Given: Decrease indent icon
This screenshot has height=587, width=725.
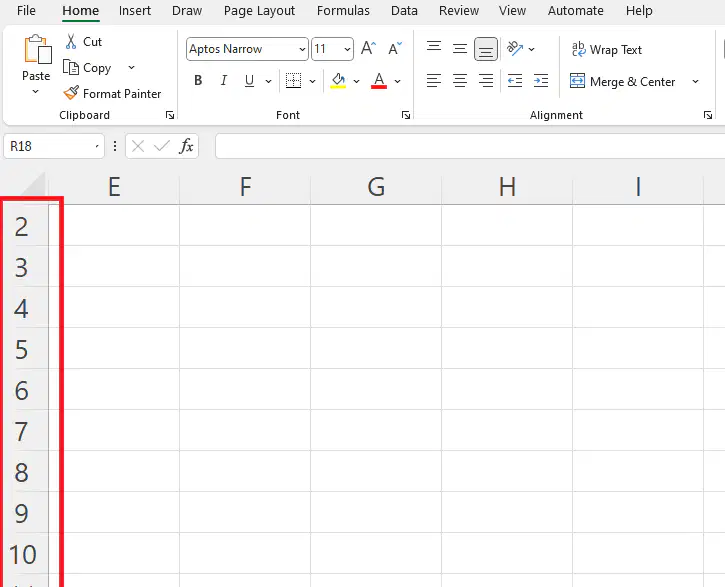Looking at the screenshot, I should click(515, 81).
